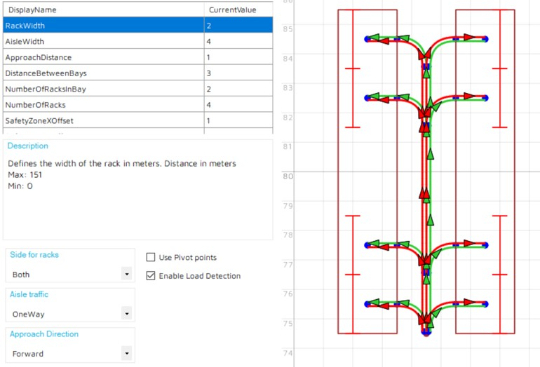Click the CurrentValue column header
The height and width of the screenshot is (367, 540).
click(238, 10)
